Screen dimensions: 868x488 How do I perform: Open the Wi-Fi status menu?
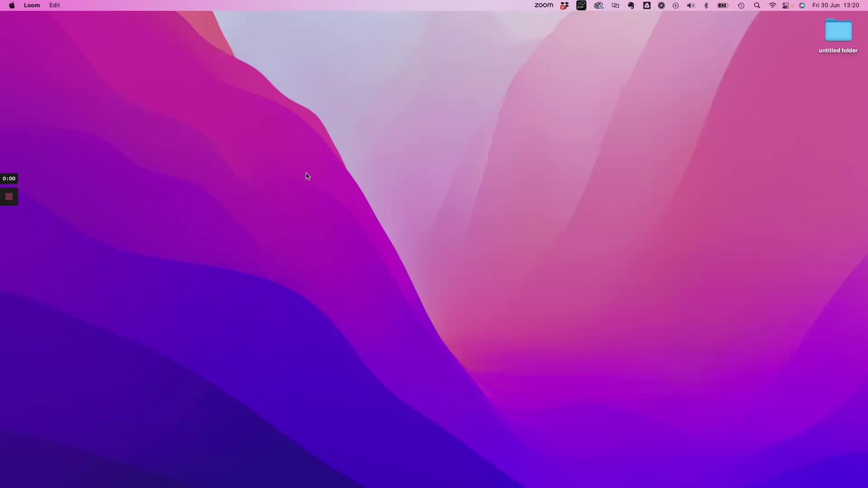[772, 5]
